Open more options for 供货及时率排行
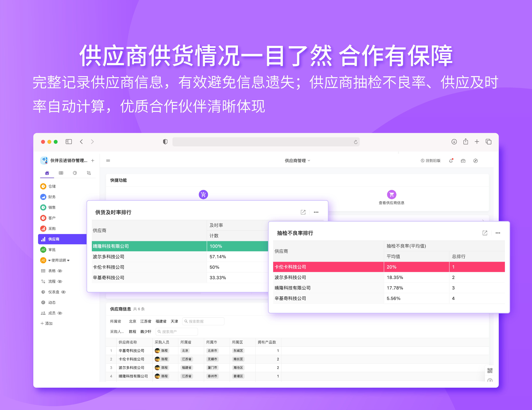The height and width of the screenshot is (410, 532). (316, 212)
